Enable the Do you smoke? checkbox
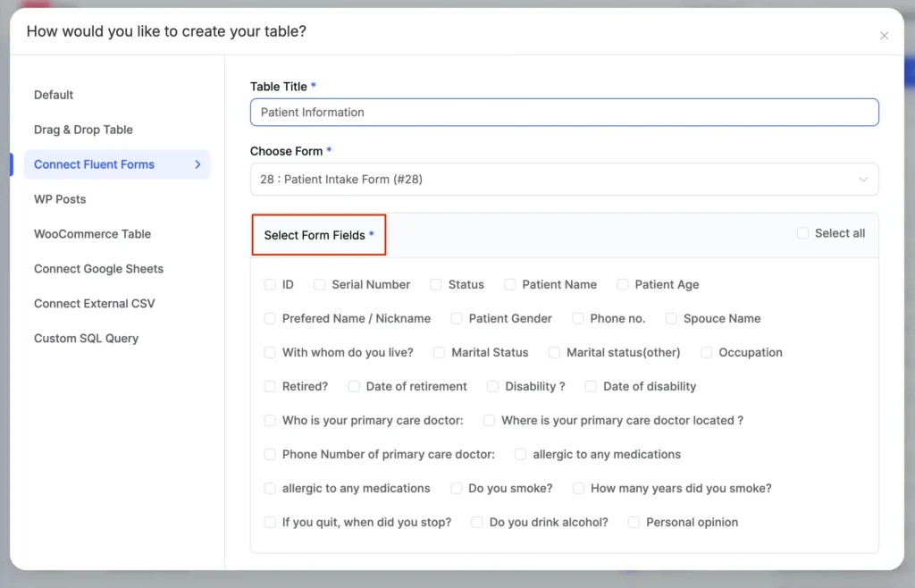 (457, 489)
